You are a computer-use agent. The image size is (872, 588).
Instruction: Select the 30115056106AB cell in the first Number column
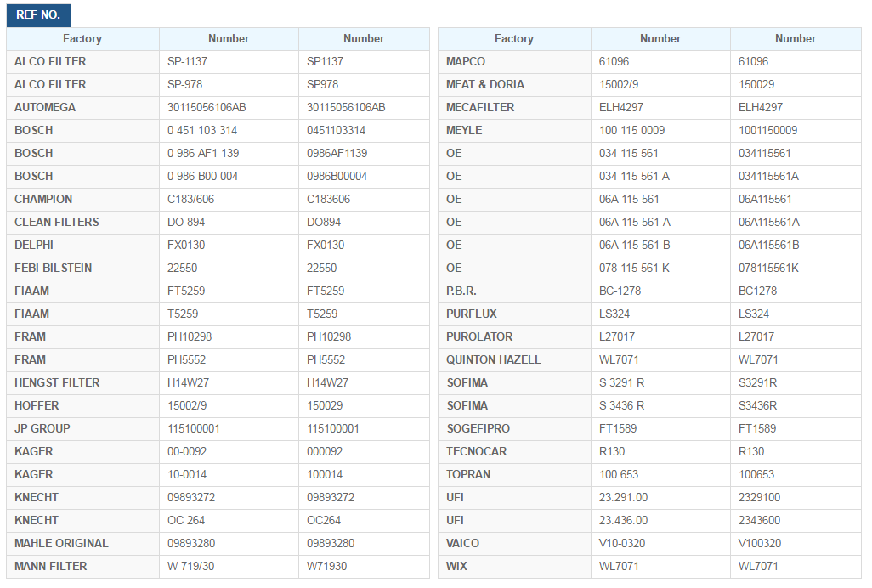[x=229, y=108]
